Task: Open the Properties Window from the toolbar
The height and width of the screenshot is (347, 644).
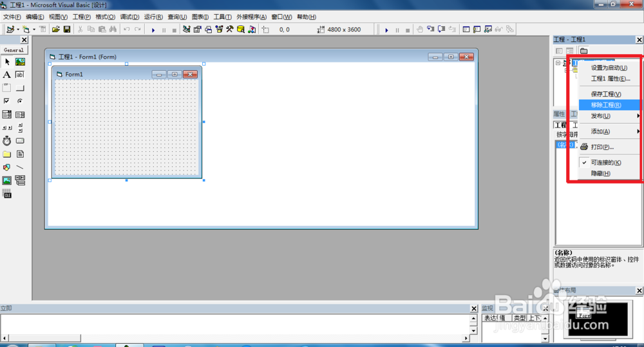Action: (x=198, y=29)
